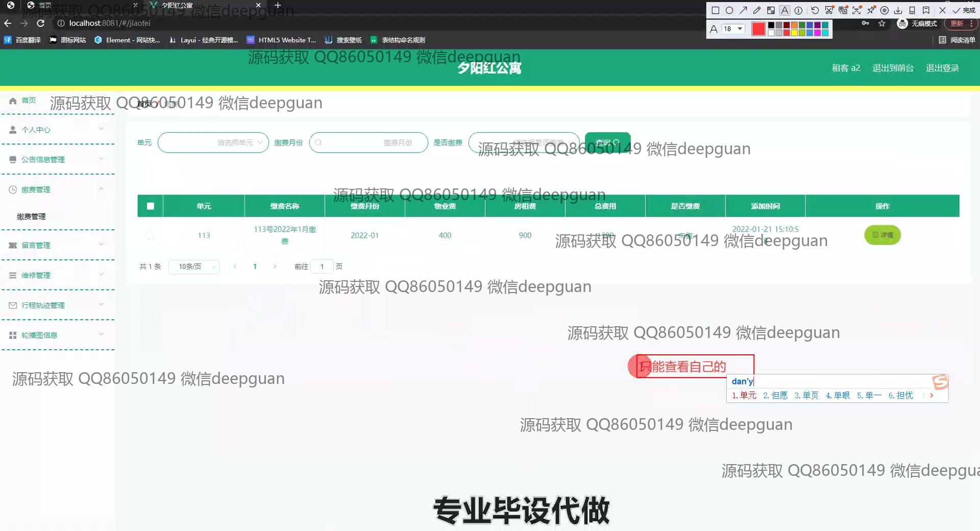The height and width of the screenshot is (531, 980).
Task: Select the rectangle annotation tool
Action: (x=716, y=10)
